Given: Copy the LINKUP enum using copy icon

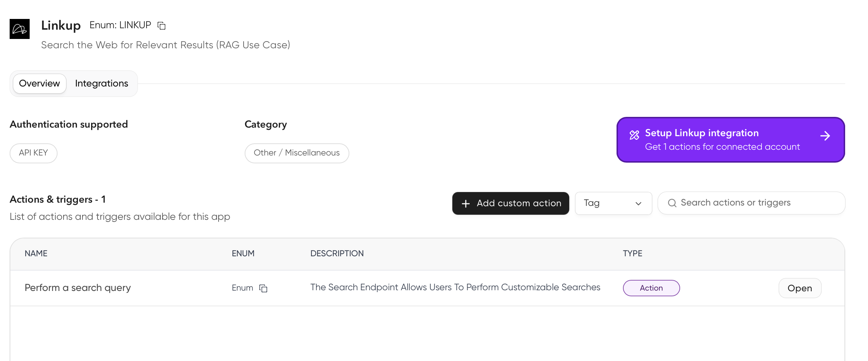Looking at the screenshot, I should point(161,25).
